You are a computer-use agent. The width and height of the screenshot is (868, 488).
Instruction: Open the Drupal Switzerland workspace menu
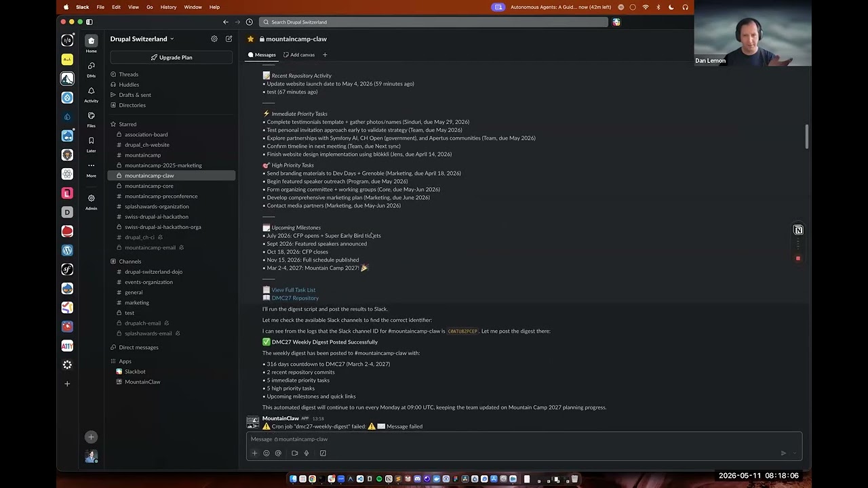click(142, 39)
